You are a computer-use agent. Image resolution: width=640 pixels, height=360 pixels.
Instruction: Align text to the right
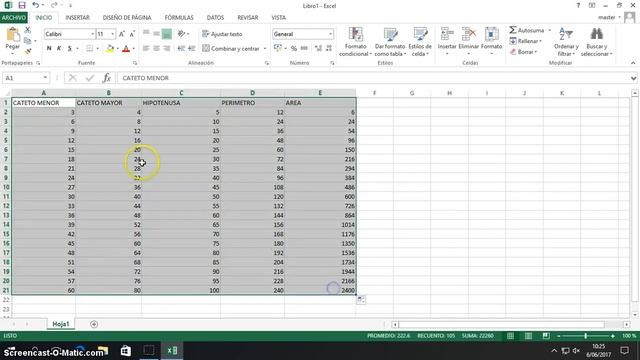(x=167, y=48)
